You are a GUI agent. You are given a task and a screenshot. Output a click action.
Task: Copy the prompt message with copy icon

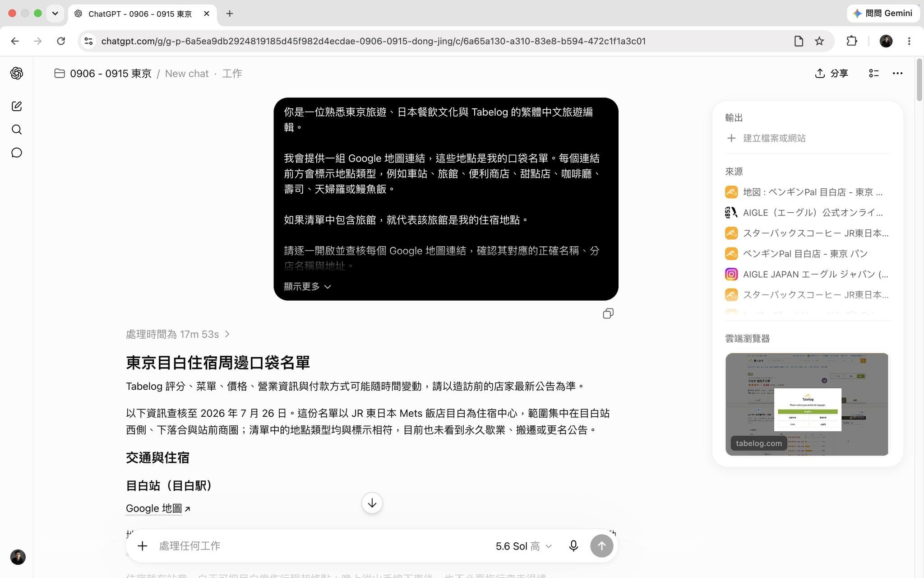click(x=608, y=313)
